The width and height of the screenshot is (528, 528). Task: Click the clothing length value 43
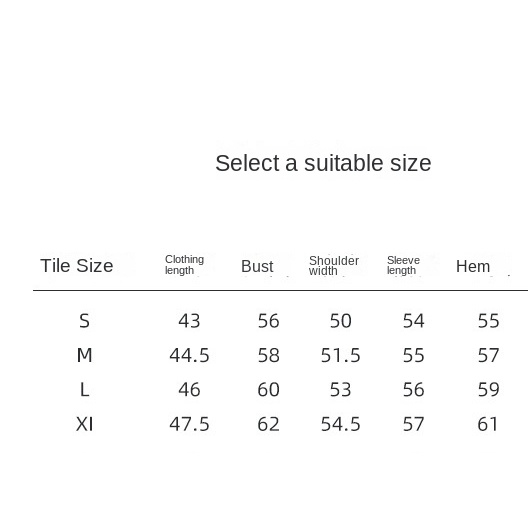point(189,321)
